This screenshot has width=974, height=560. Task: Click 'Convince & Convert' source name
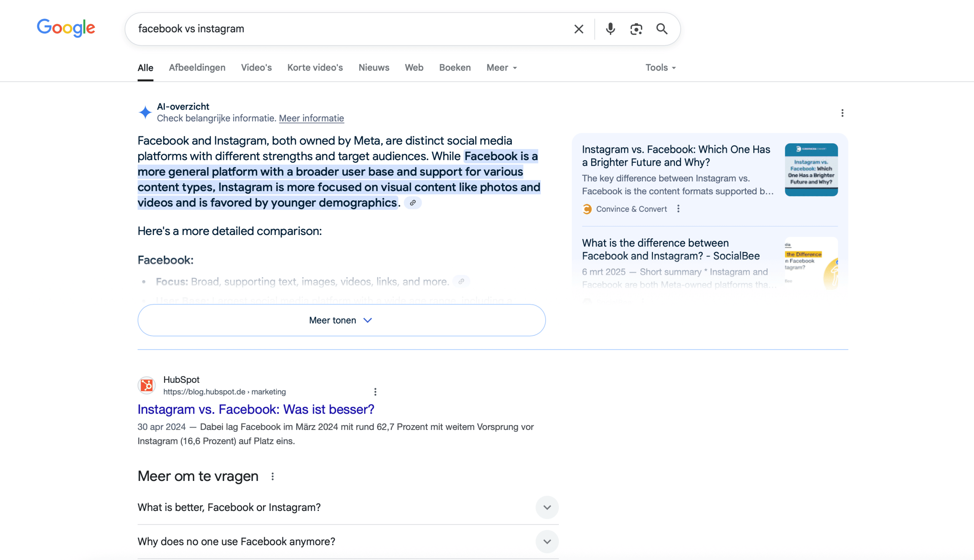(631, 209)
